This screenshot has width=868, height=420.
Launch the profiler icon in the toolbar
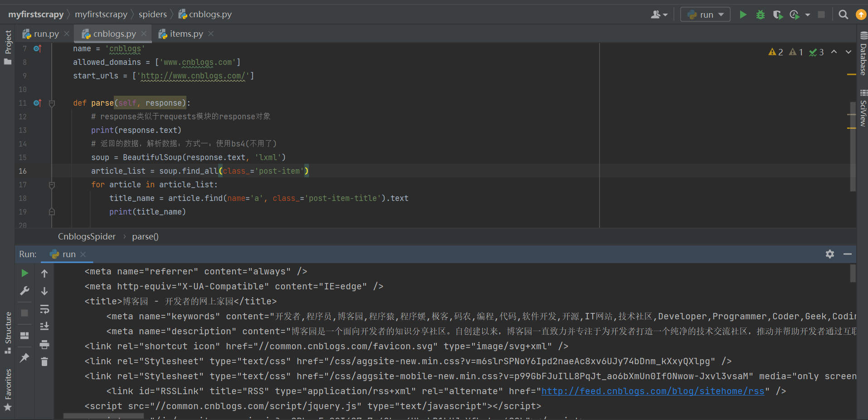(x=795, y=15)
